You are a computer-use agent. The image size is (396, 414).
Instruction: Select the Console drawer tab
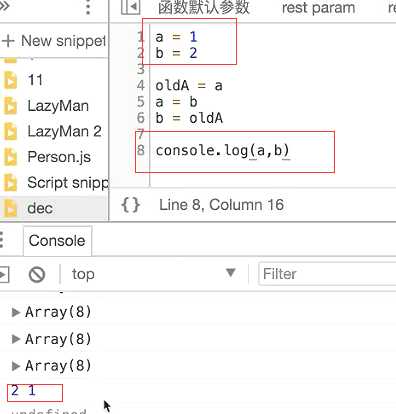[57, 241]
